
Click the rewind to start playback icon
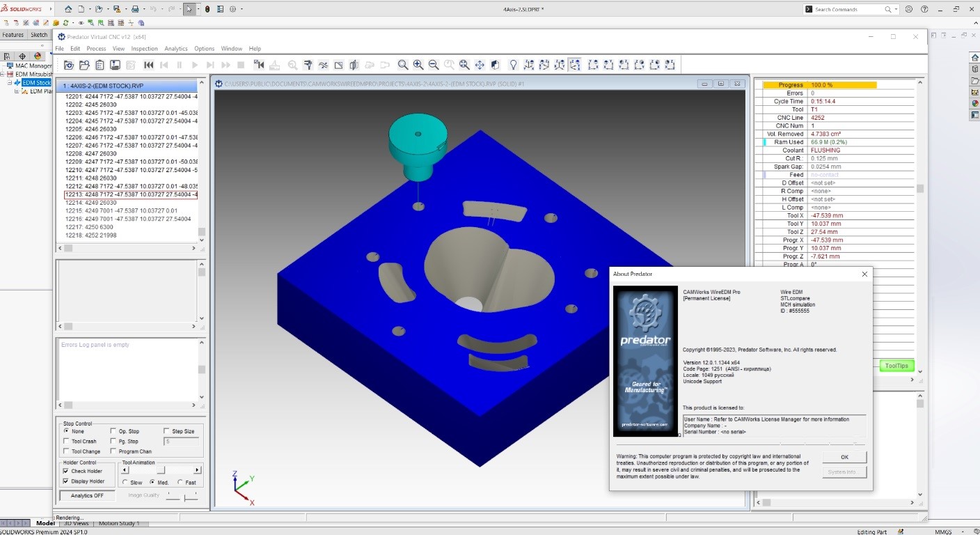point(148,65)
